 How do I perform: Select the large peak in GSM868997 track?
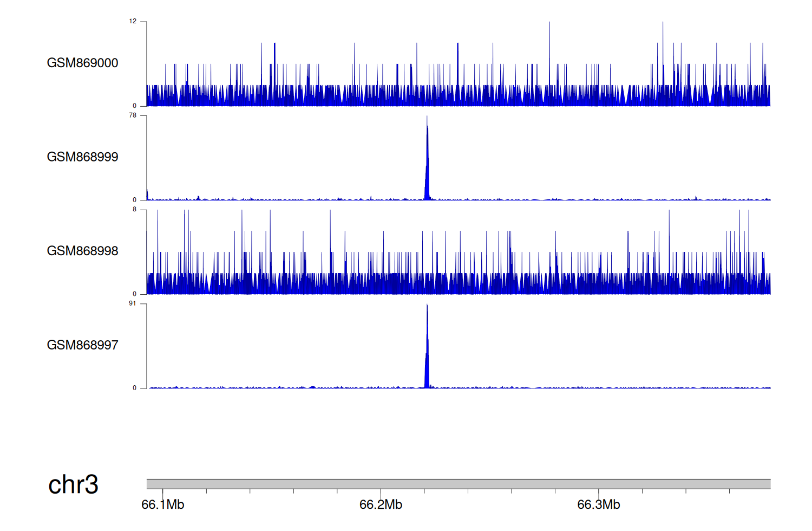(x=427, y=352)
